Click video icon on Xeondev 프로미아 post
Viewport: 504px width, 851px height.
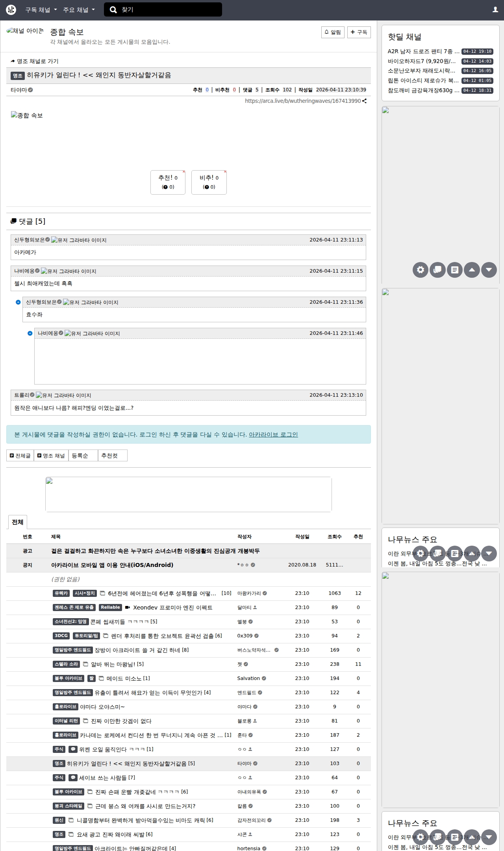tap(128, 608)
